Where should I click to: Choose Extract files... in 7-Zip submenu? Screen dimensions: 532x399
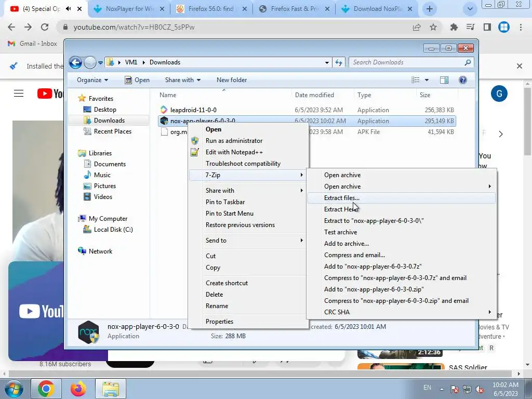tap(402, 198)
